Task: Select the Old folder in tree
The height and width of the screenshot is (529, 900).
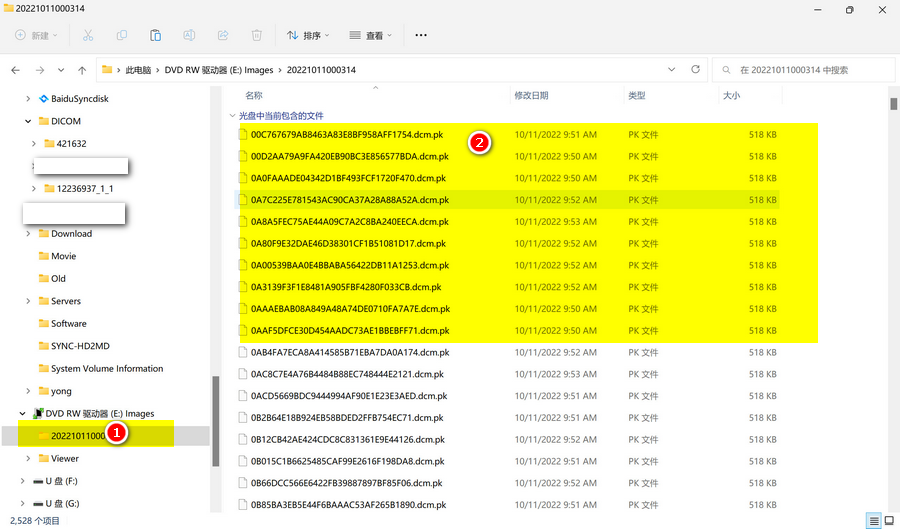Action: pyautogui.click(x=58, y=278)
